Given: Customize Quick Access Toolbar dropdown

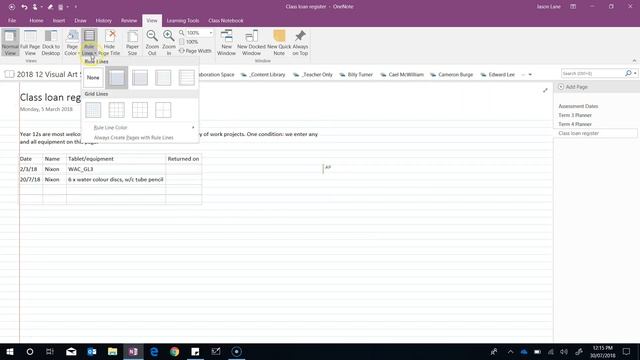Looking at the screenshot, I should click(76, 7).
